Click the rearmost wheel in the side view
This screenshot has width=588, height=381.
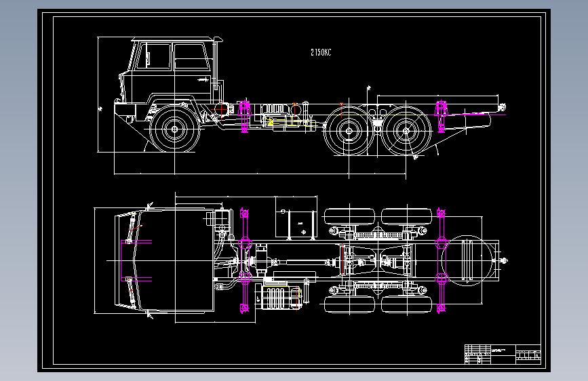pos(406,131)
